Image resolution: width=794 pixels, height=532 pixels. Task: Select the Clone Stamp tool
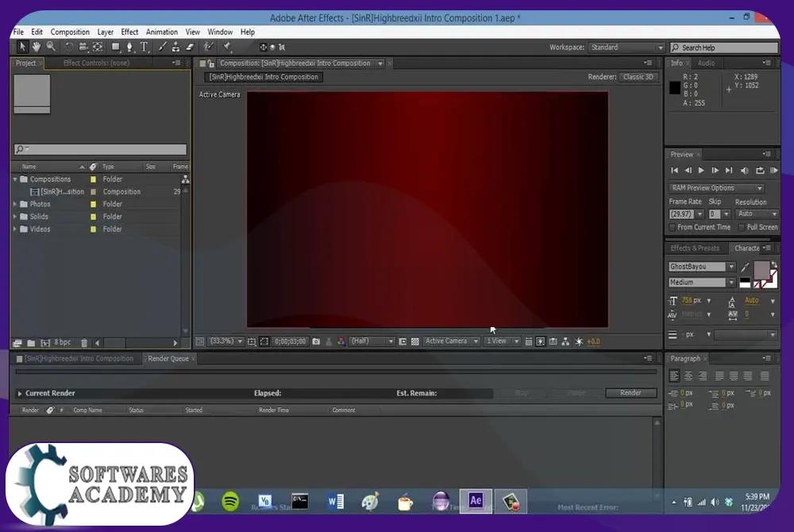tap(175, 47)
